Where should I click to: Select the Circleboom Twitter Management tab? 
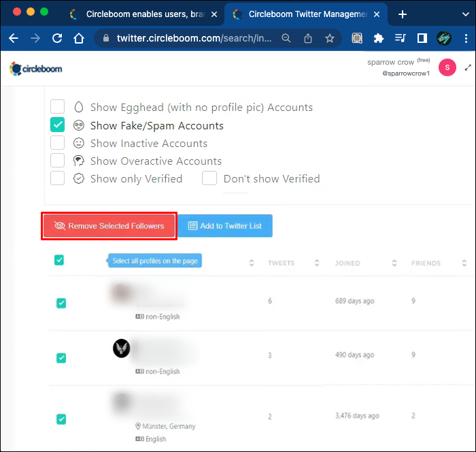305,14
